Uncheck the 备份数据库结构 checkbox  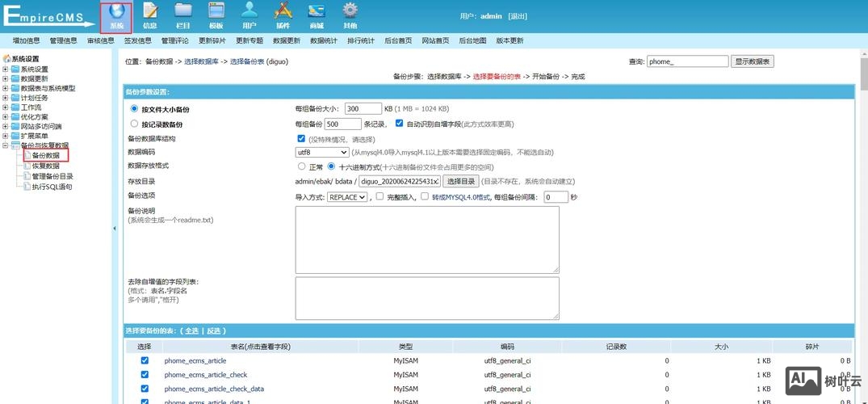click(x=301, y=138)
